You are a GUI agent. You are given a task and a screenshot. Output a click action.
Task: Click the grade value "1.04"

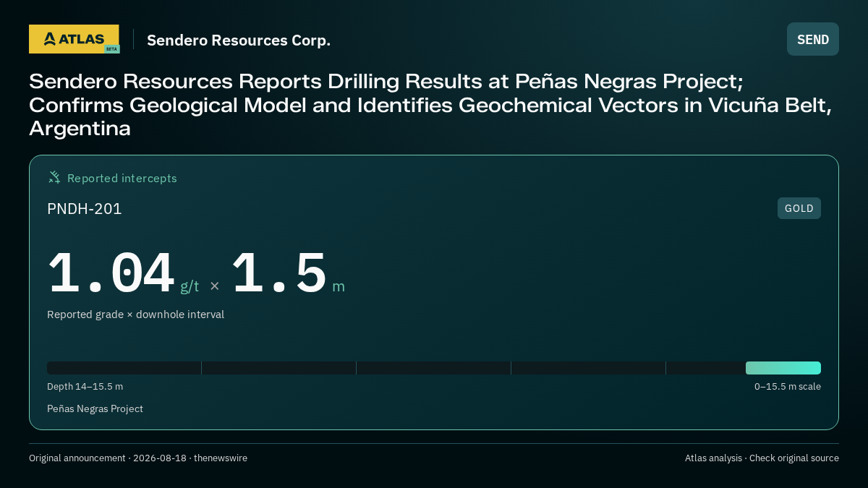(x=111, y=273)
